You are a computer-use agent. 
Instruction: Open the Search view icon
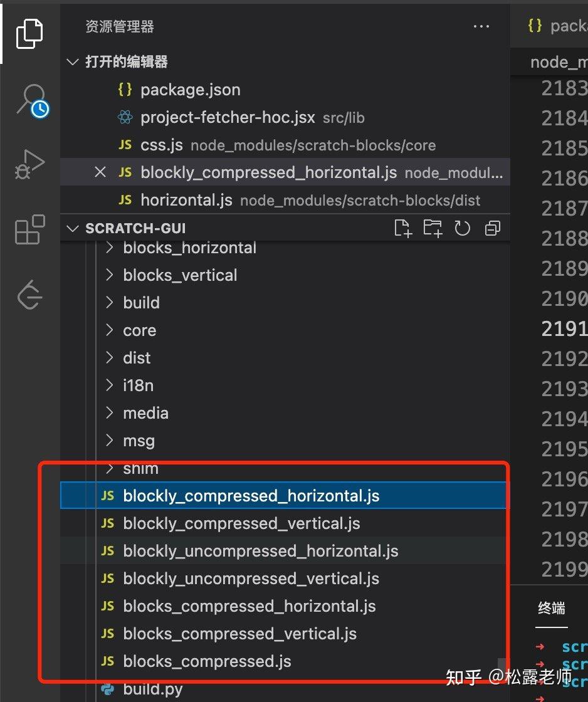(30, 100)
